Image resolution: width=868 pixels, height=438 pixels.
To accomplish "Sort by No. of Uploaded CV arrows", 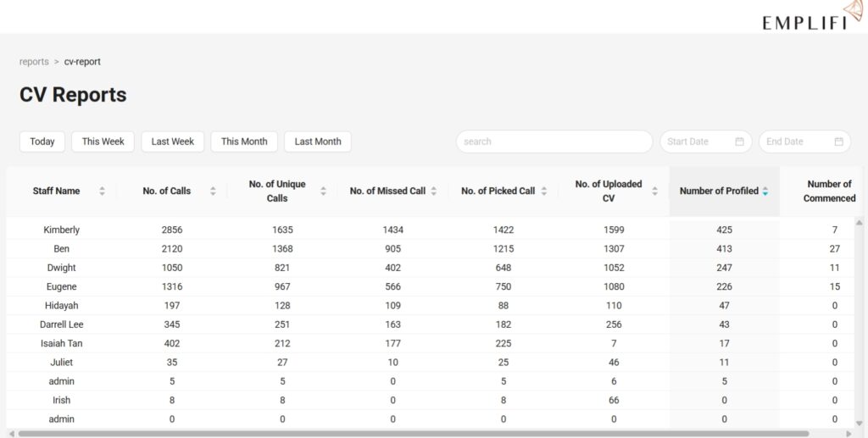I will (x=654, y=191).
